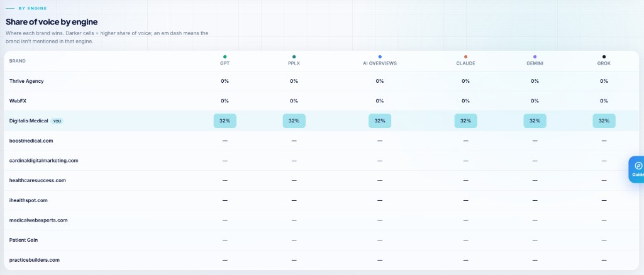Select the healthcaresuccess.com row
Screen dimensions: 644x275
pyautogui.click(x=321, y=180)
